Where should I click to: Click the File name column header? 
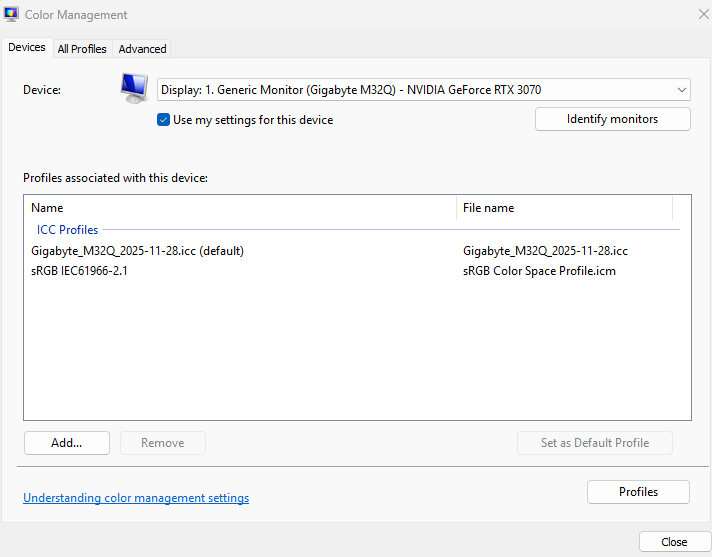tap(488, 208)
